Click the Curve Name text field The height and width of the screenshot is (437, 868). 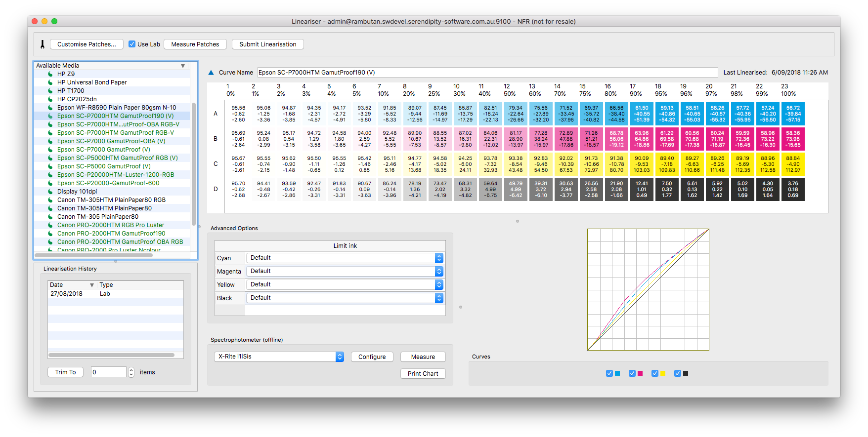coord(487,73)
